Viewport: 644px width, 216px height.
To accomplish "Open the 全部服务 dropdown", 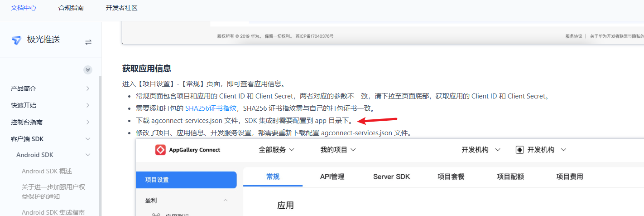I will click(x=277, y=150).
